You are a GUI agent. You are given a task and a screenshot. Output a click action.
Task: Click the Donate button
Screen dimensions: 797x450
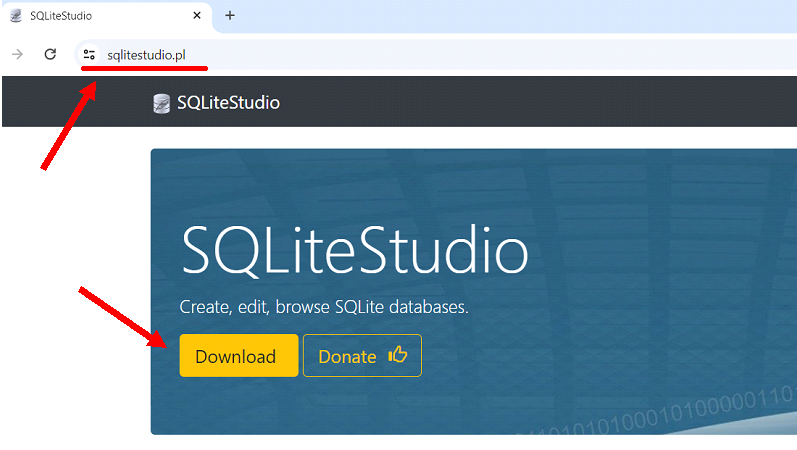362,355
